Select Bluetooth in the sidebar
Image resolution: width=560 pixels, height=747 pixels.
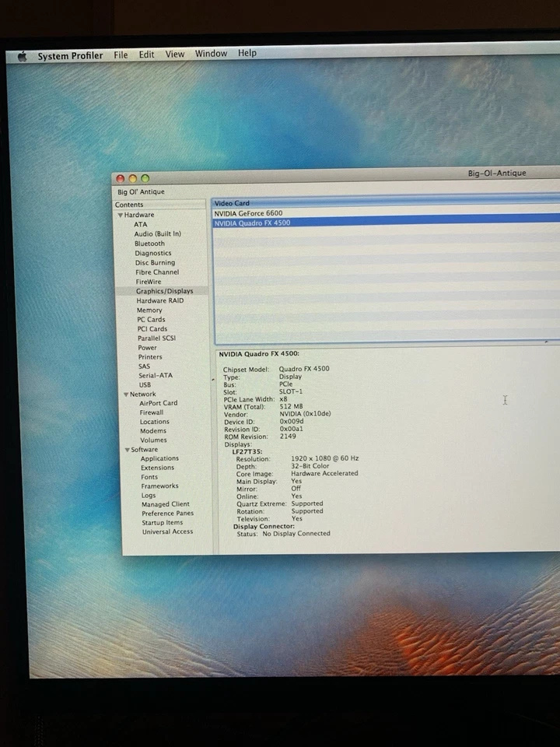(x=149, y=244)
